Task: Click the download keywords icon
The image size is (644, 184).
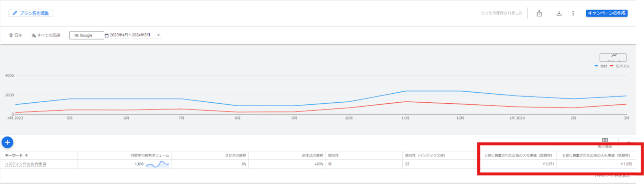Action: 559,13
